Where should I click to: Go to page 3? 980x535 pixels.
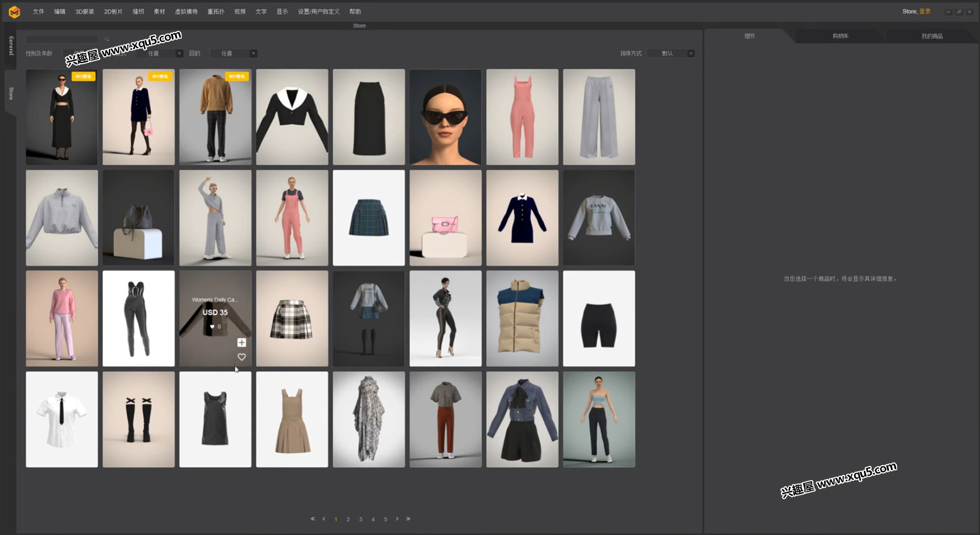click(361, 519)
